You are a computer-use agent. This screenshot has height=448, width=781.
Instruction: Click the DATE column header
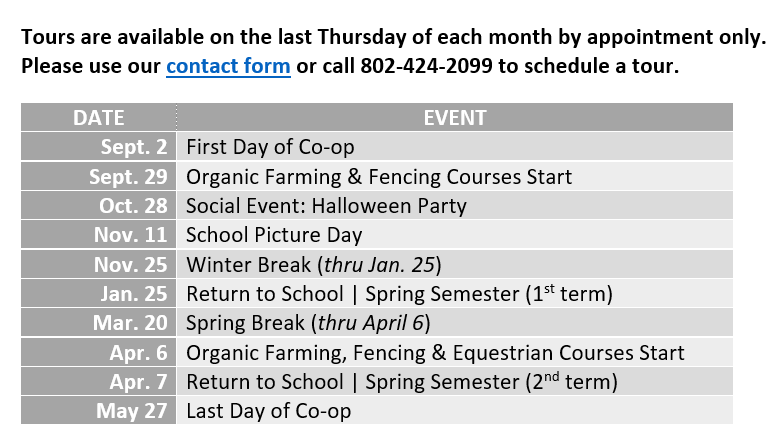coord(99,118)
